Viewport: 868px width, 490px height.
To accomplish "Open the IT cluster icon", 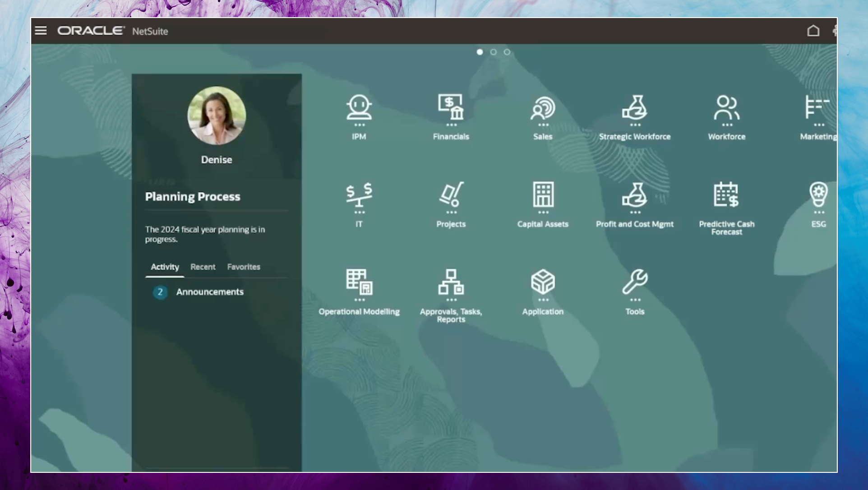I will pyautogui.click(x=359, y=195).
